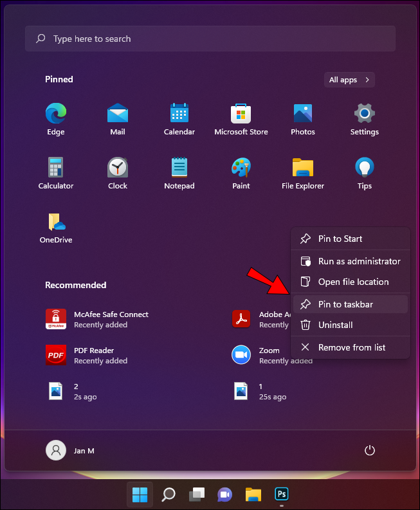Open the OneDrive pinned app
The image size is (420, 510).
click(x=55, y=228)
